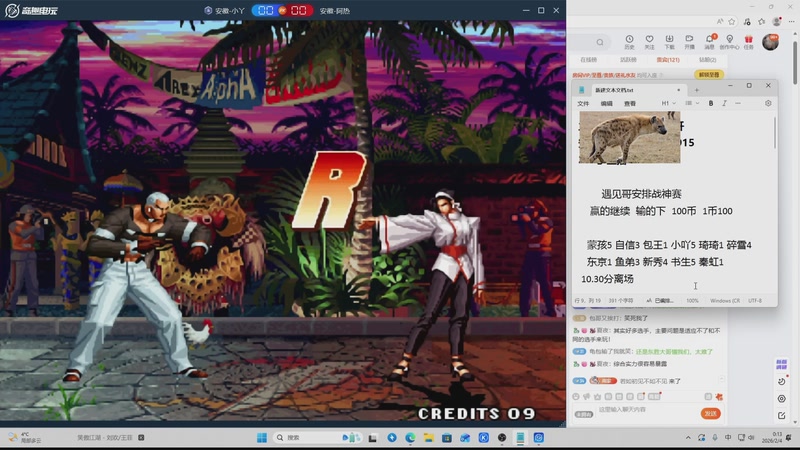
Task: Open the list style dropdown in Notepad
Action: coord(692,103)
